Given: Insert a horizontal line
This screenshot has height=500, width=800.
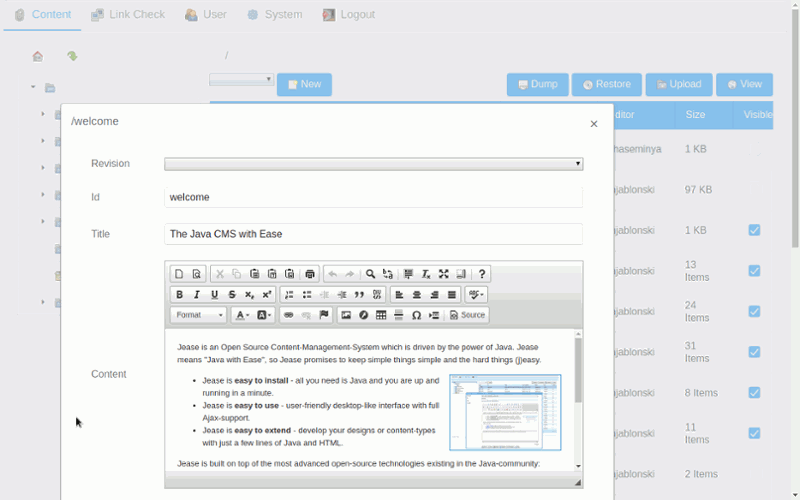Looking at the screenshot, I should 398,315.
